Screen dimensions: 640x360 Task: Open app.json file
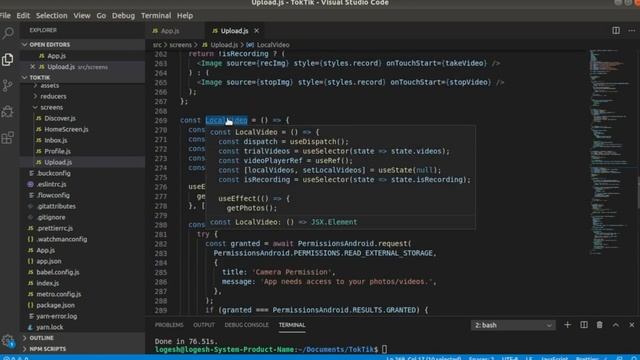coord(83,261)
